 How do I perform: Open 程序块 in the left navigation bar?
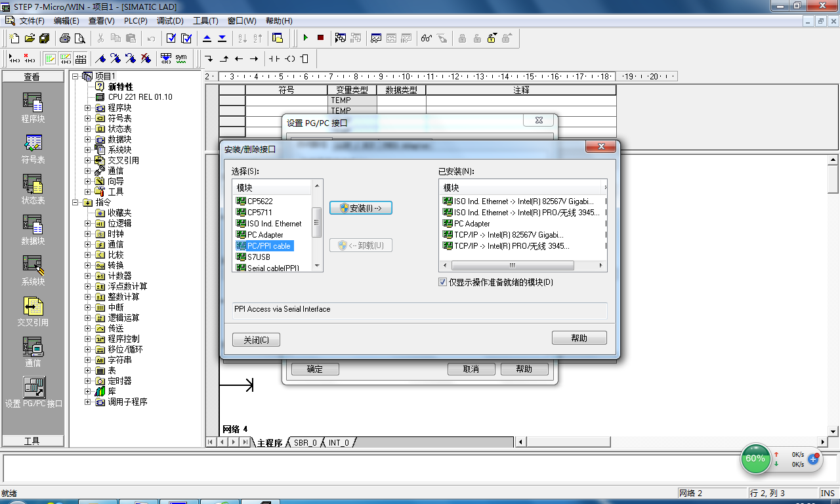(32, 108)
